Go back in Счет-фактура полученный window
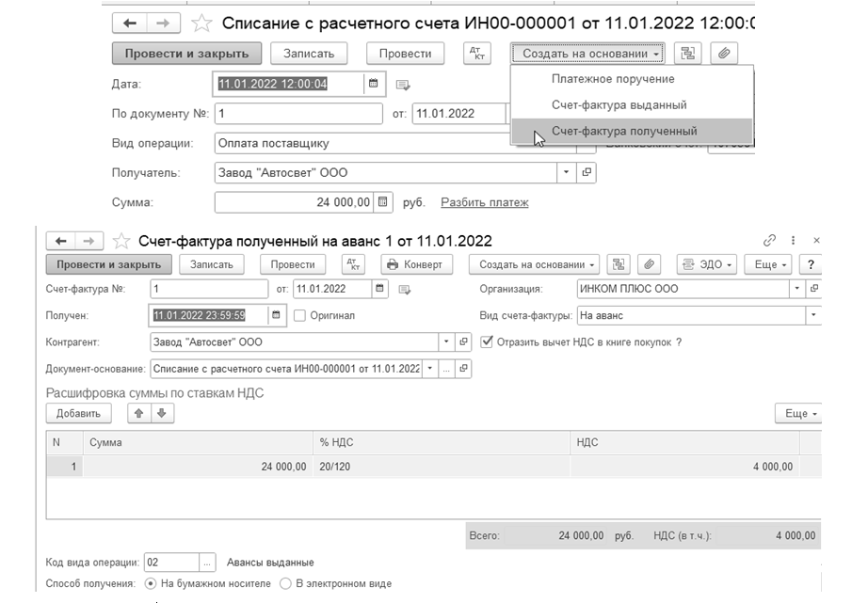The width and height of the screenshot is (868, 603). pyautogui.click(x=61, y=241)
